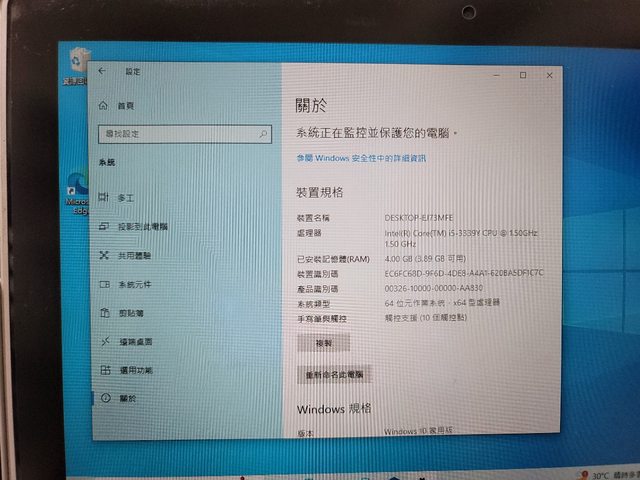Open the 遠端桌面 remote desktop icon
This screenshot has width=640, height=480.
tap(104, 342)
